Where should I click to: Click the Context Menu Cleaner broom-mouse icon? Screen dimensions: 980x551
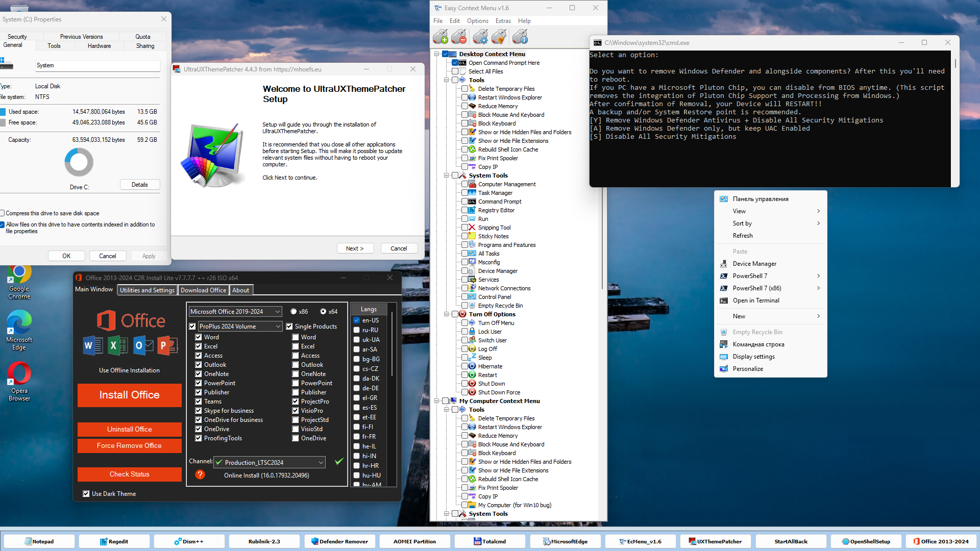click(x=499, y=37)
